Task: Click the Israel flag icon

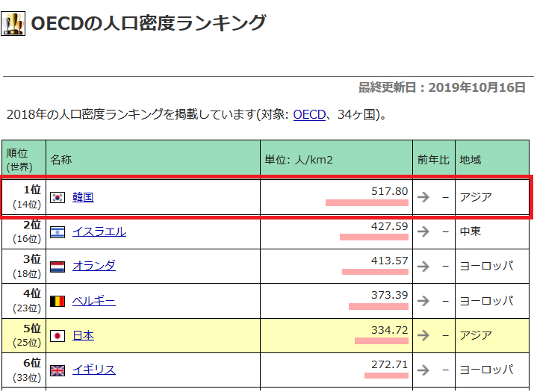Action: click(x=58, y=232)
